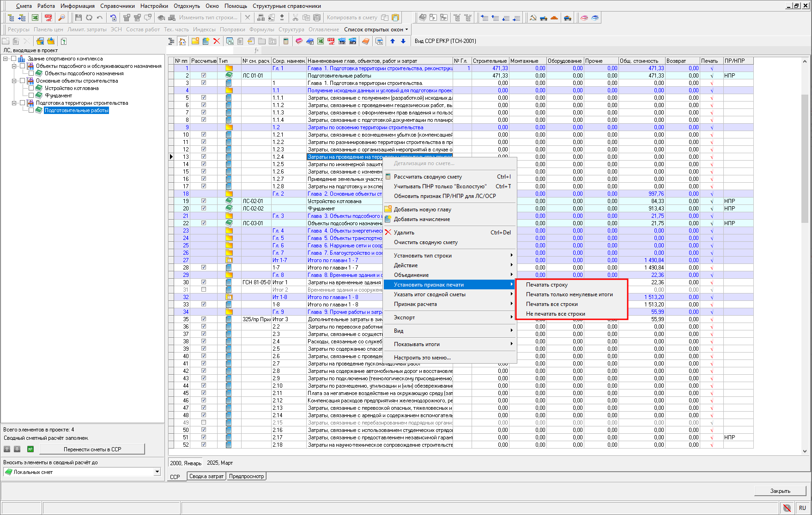
Task: Click the calculator icon above the table
Action: point(285,41)
